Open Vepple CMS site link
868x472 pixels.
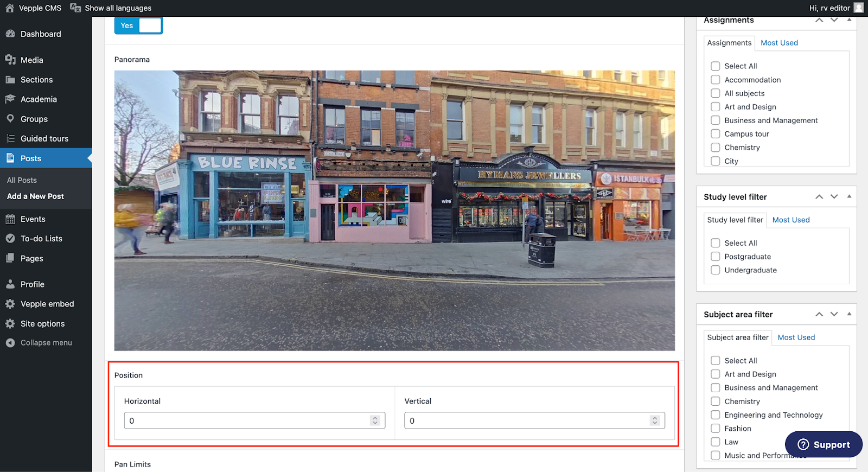coord(40,8)
